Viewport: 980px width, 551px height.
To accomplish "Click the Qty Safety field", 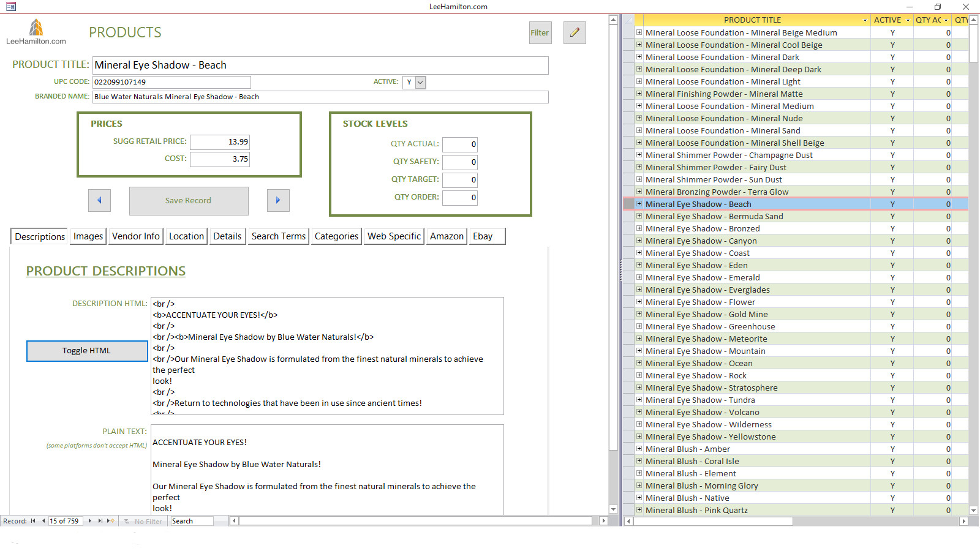I will 460,162.
